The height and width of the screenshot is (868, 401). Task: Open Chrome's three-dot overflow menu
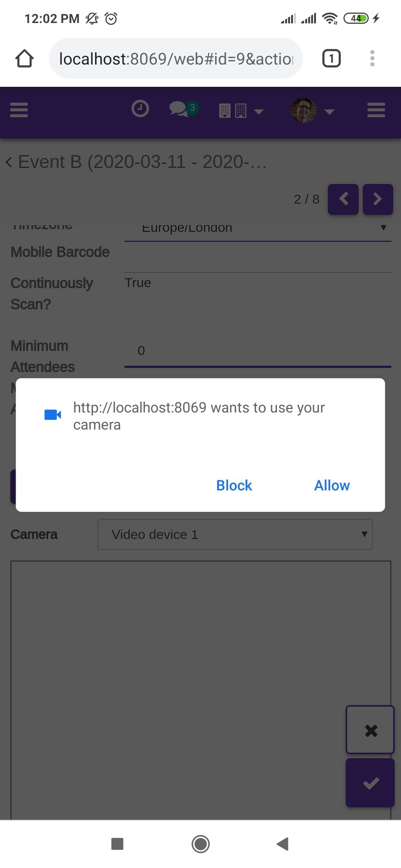pos(372,58)
